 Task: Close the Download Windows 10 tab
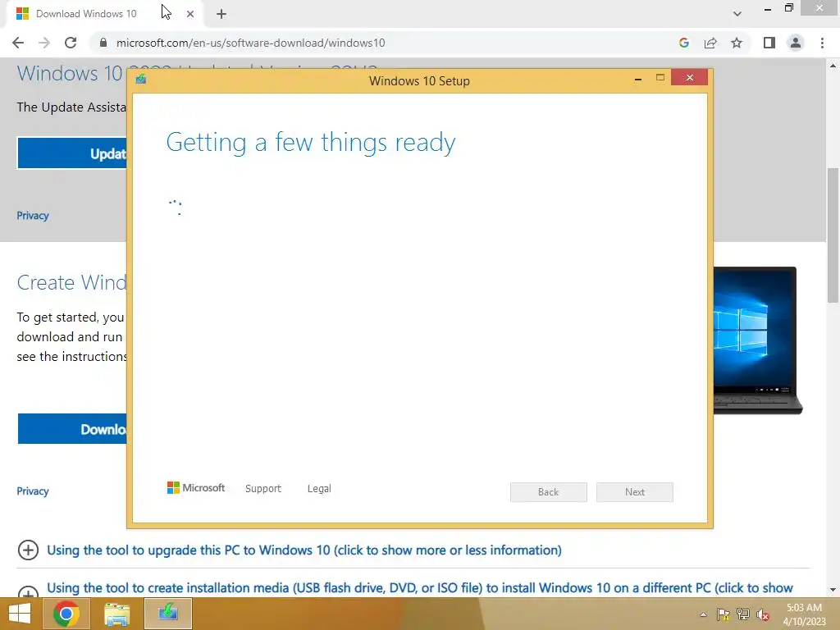pyautogui.click(x=190, y=14)
